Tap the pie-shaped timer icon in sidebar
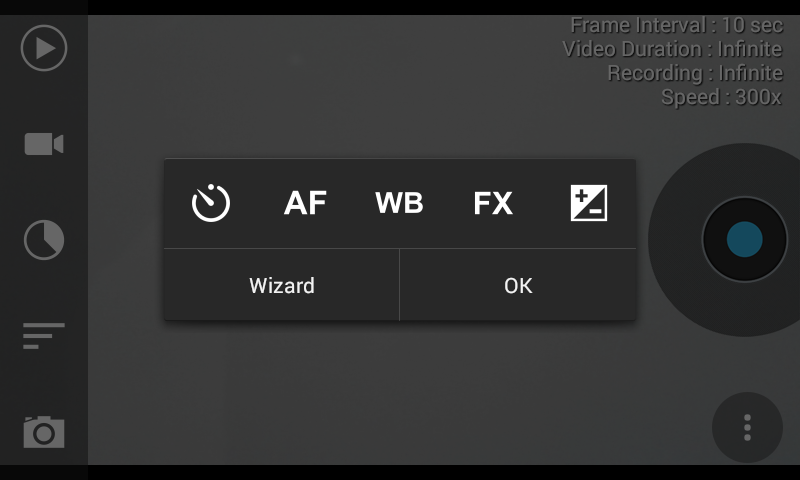Screen dimensions: 800x480 44,240
